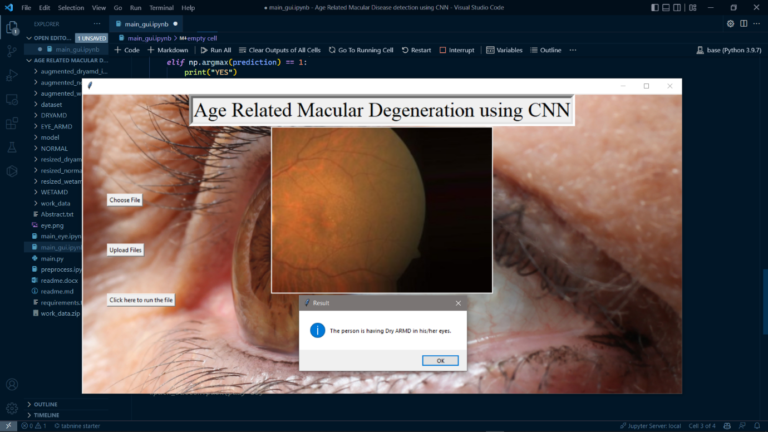The width and height of the screenshot is (768, 432).
Task: Expand the TIMELINE section
Action: click(46, 415)
